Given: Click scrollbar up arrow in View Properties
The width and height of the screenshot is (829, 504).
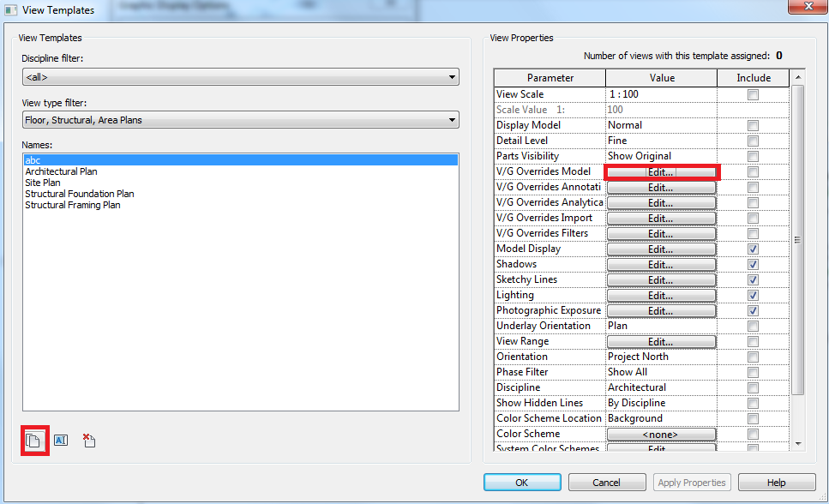Looking at the screenshot, I should pos(798,77).
